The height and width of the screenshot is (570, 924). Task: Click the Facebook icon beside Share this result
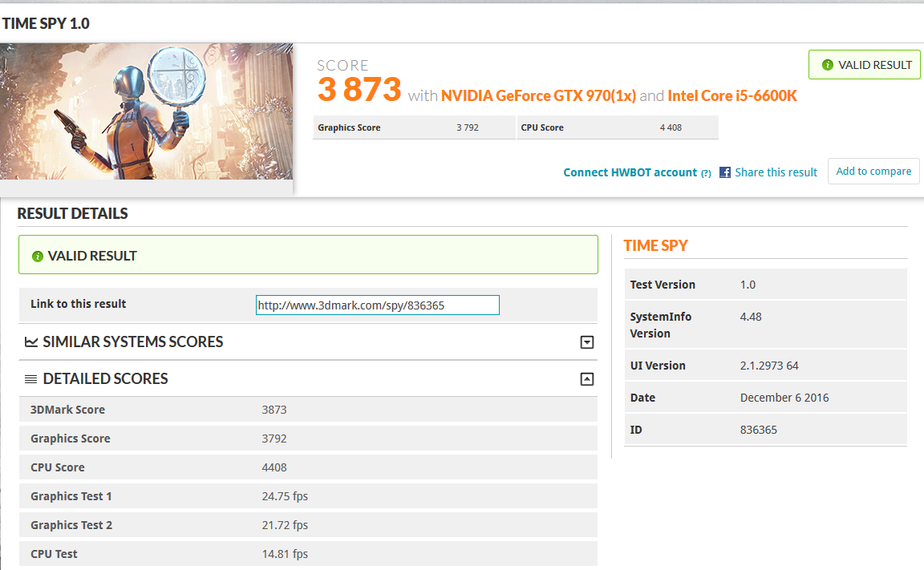(x=725, y=172)
